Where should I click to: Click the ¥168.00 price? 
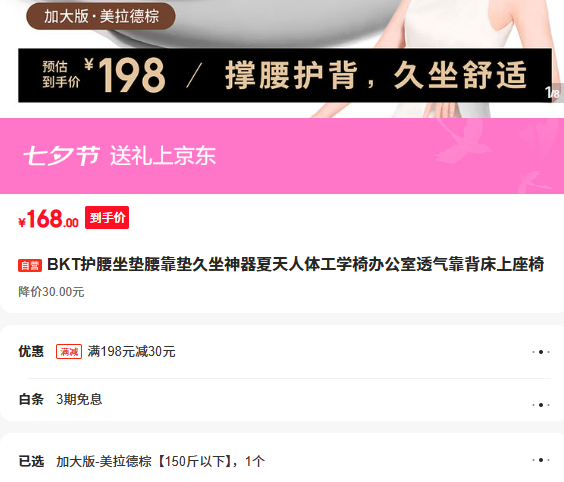[48, 219]
